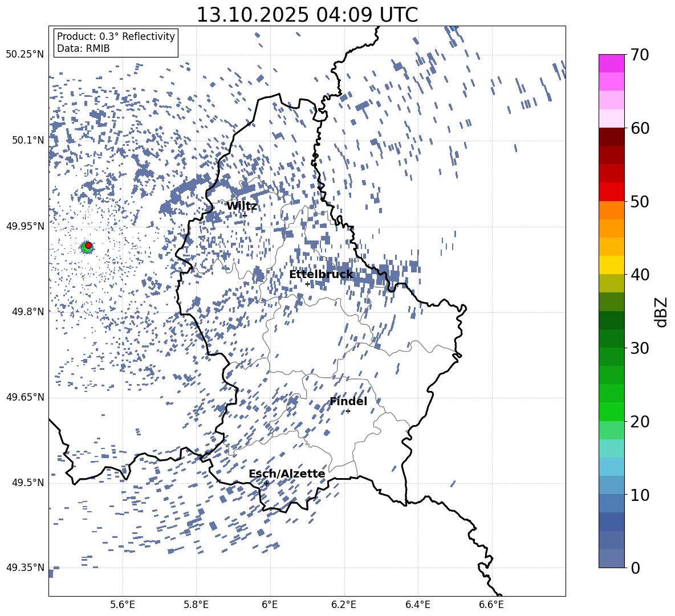Click the Ettelbruck location cross marker
The image size is (675, 616).
tap(307, 284)
